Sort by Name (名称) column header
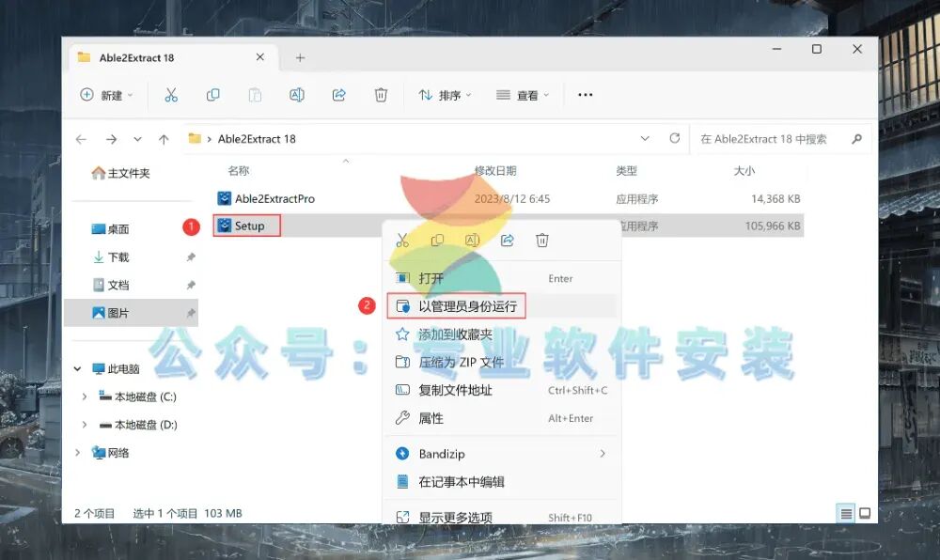 coord(239,171)
